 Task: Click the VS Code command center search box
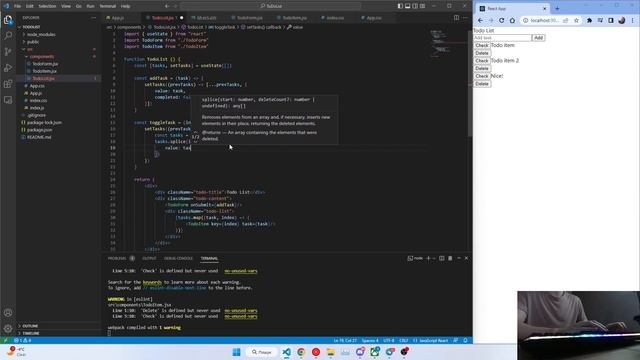coord(271,6)
